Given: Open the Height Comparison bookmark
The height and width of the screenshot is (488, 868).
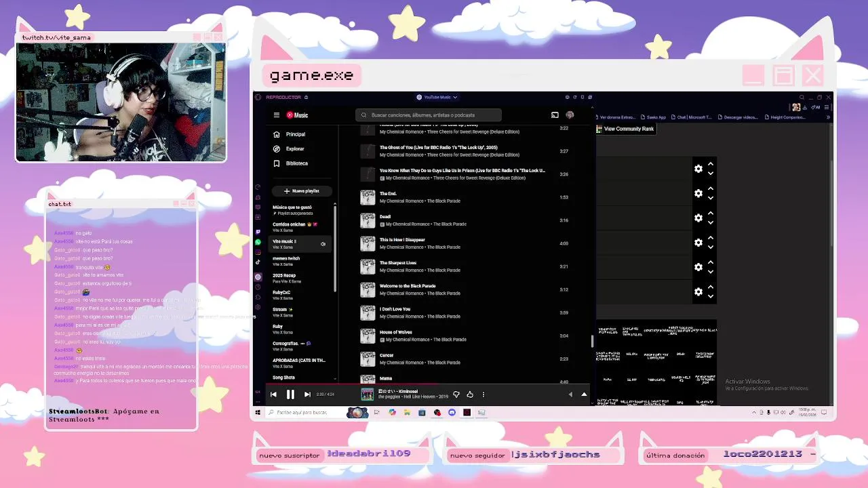Looking at the screenshot, I should coord(785,117).
